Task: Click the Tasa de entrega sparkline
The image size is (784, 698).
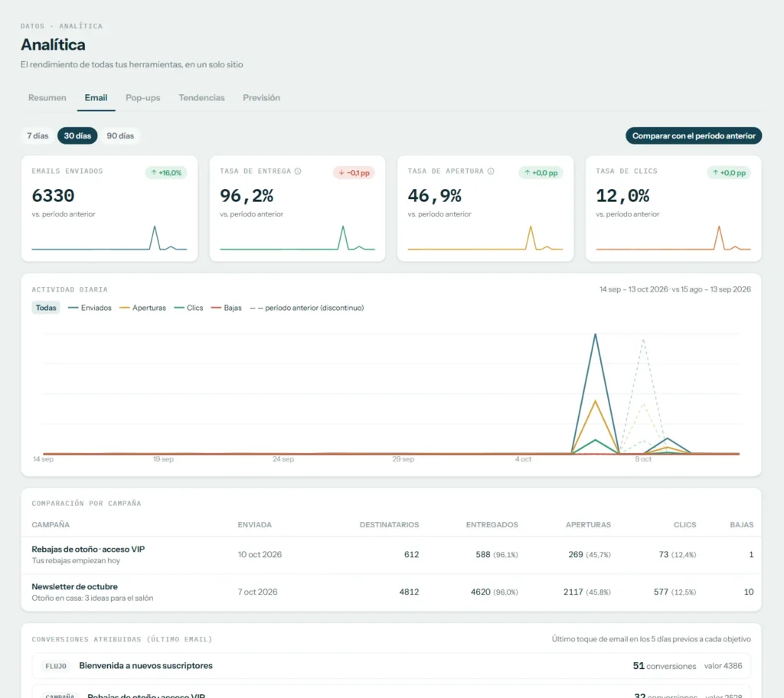Action: coord(297,238)
